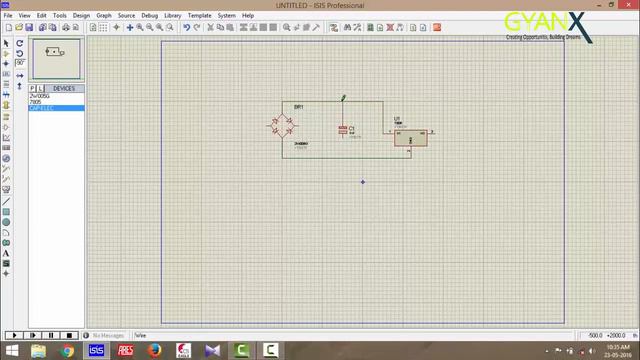Select the Text Script Mode tool

6,84
